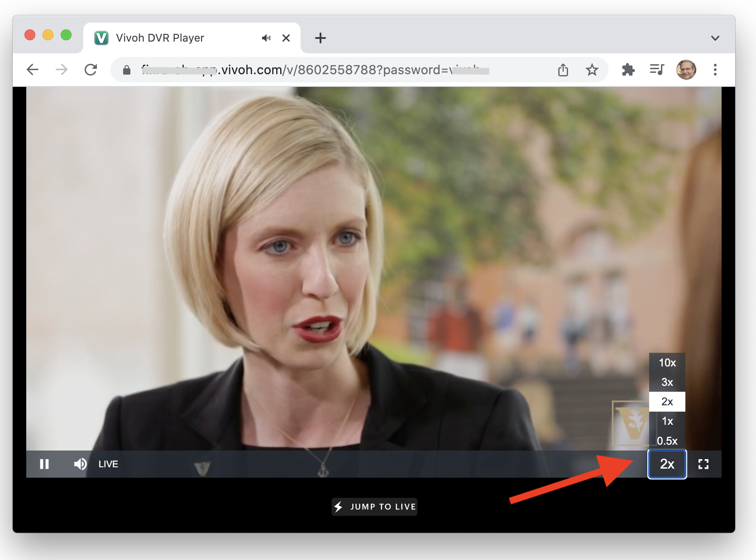The width and height of the screenshot is (756, 560).
Task: Go forward in browser history
Action: point(62,70)
